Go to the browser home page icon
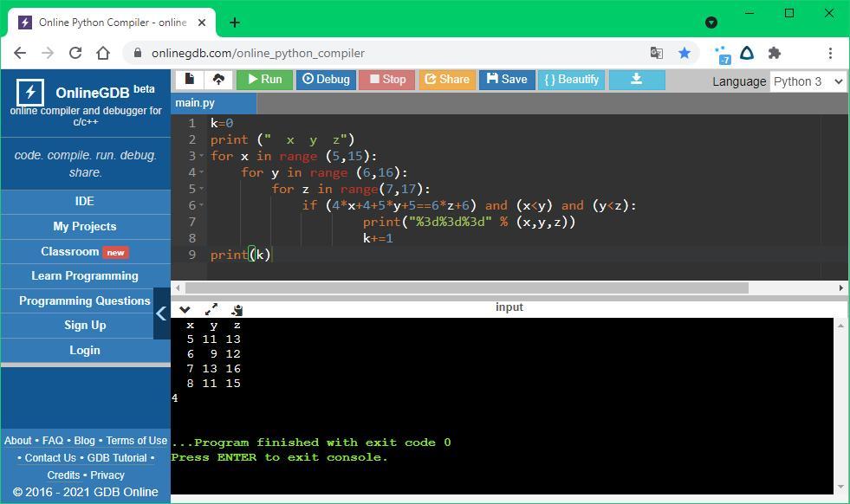850x504 pixels. click(103, 53)
